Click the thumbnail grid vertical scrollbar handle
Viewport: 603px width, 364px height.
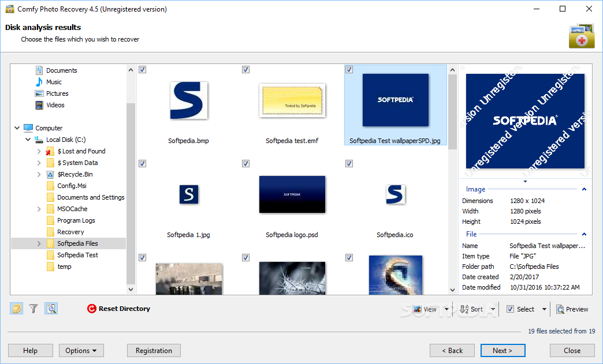click(x=452, y=112)
